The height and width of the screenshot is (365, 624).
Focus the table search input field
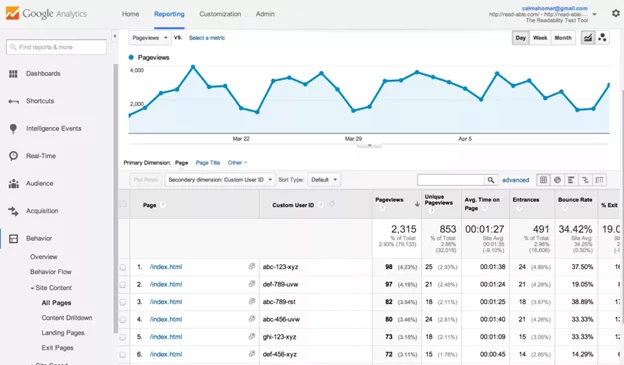point(450,180)
